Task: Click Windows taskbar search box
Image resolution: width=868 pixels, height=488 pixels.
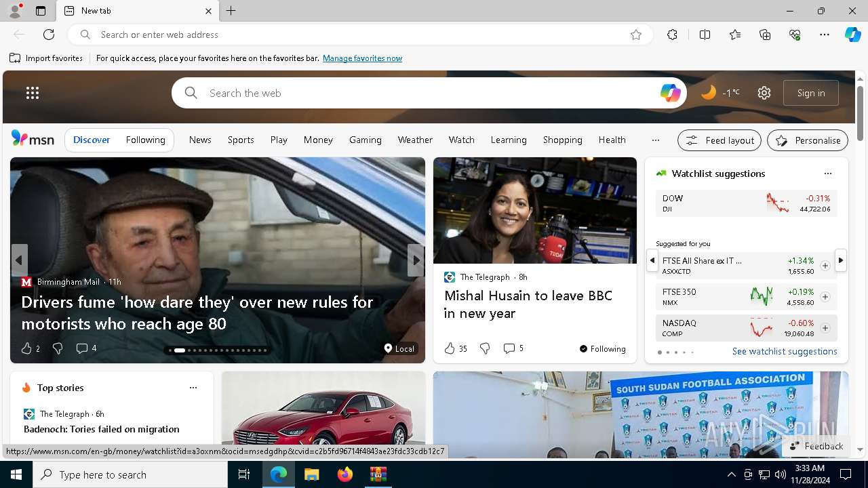Action: click(130, 474)
